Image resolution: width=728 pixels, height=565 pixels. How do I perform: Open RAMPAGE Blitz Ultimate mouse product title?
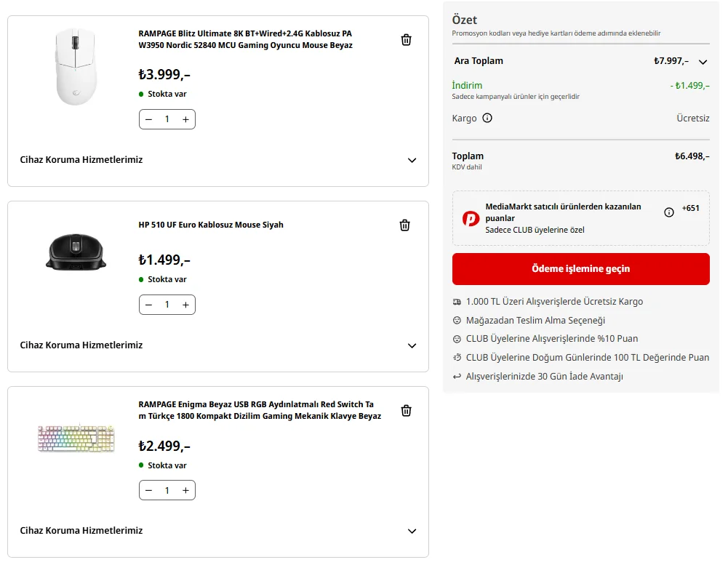[245, 39]
